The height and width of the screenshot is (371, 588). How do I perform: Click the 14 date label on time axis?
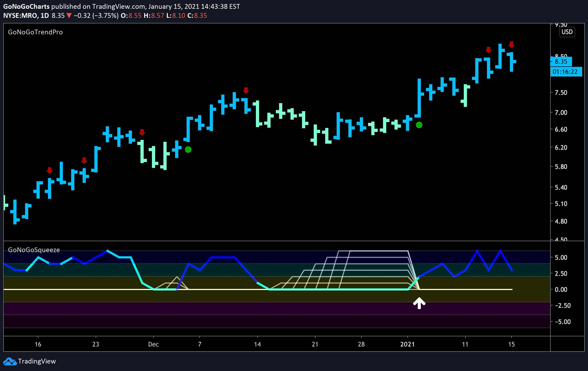tap(257, 344)
